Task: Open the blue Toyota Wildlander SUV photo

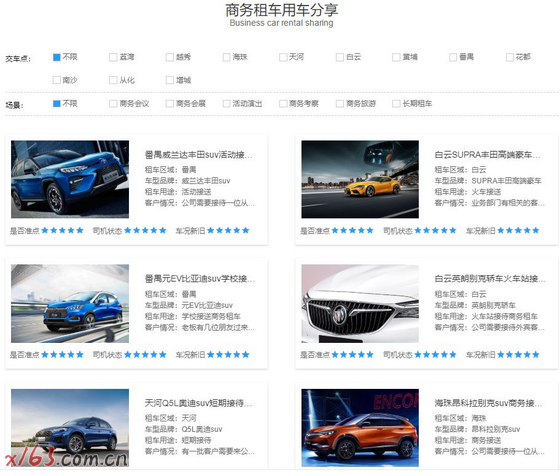Action: (70, 179)
